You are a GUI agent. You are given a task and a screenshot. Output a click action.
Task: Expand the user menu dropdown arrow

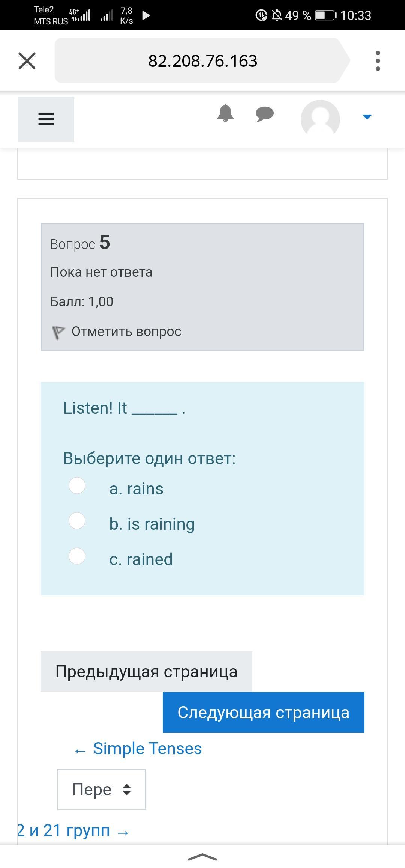point(367,117)
